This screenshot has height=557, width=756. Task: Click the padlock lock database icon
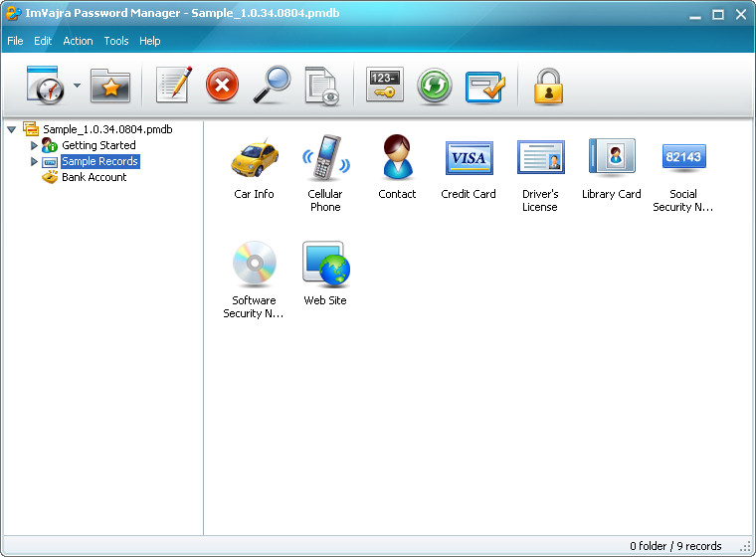point(548,86)
